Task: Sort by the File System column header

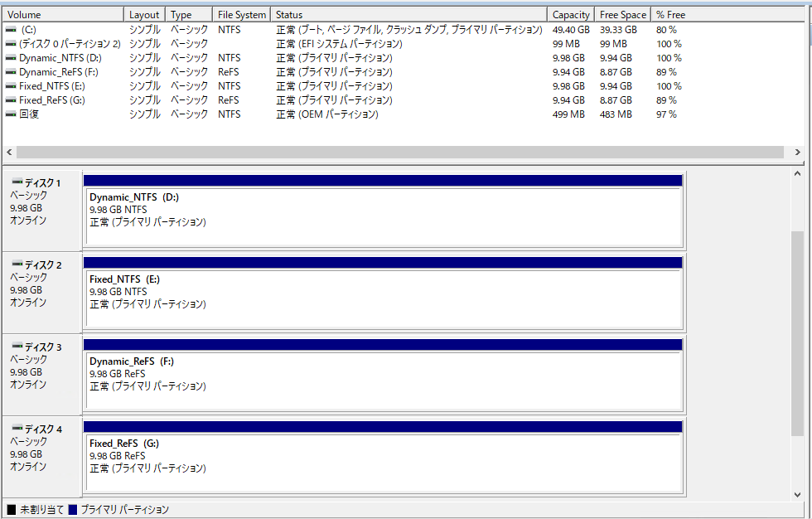Action: [242, 14]
